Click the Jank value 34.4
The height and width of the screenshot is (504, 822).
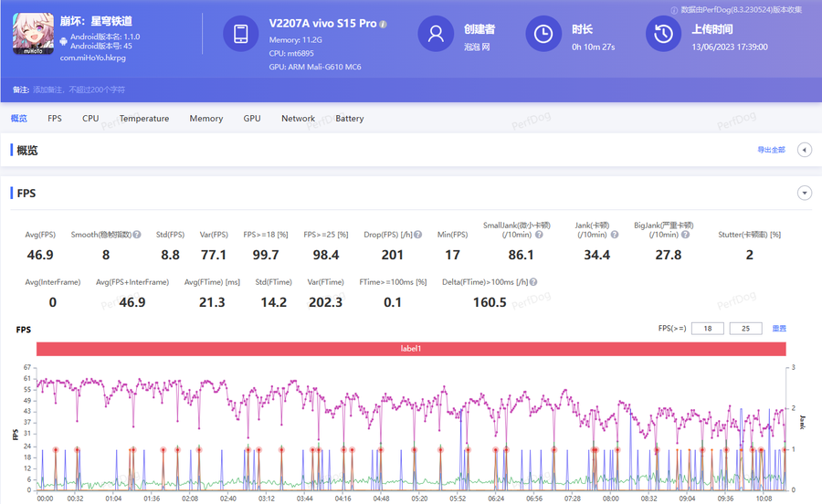point(597,255)
